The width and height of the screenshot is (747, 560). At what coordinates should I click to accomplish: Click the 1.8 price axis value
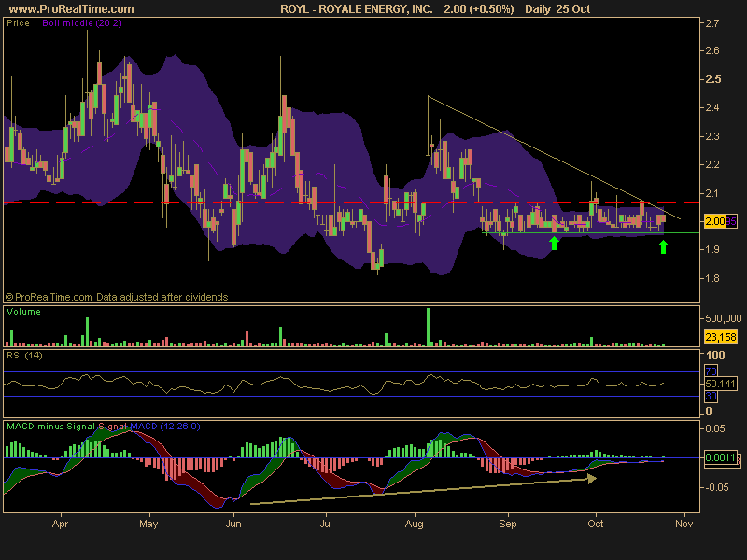(712, 278)
